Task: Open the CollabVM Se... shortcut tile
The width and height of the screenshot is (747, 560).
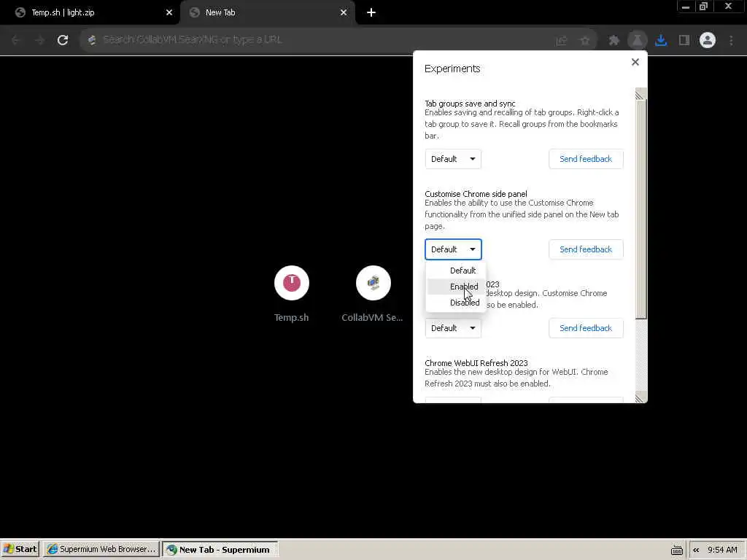Action: point(373,294)
